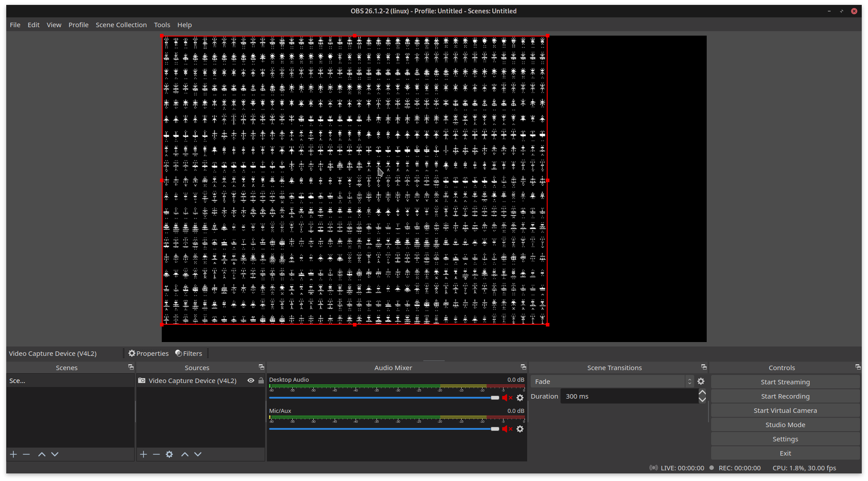
Task: Remove the selected scene with minus icon
Action: pyautogui.click(x=26, y=454)
